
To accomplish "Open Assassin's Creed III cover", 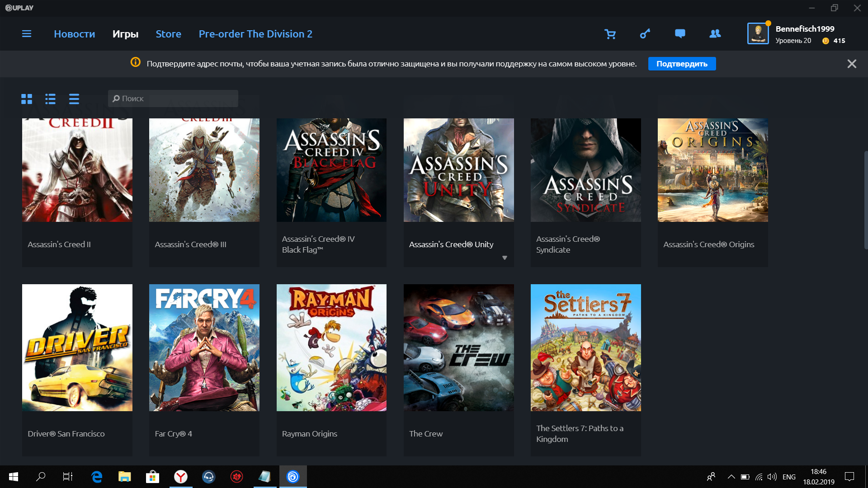I will pyautogui.click(x=204, y=170).
